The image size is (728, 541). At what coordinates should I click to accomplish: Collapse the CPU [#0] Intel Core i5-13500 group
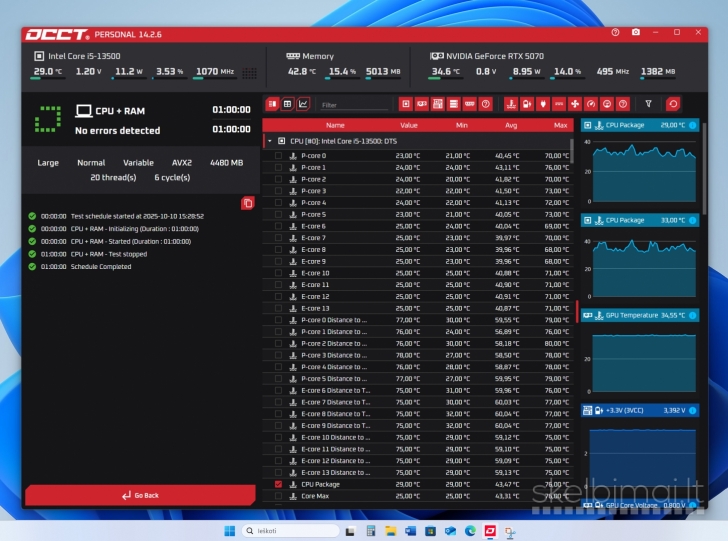pyautogui.click(x=269, y=141)
